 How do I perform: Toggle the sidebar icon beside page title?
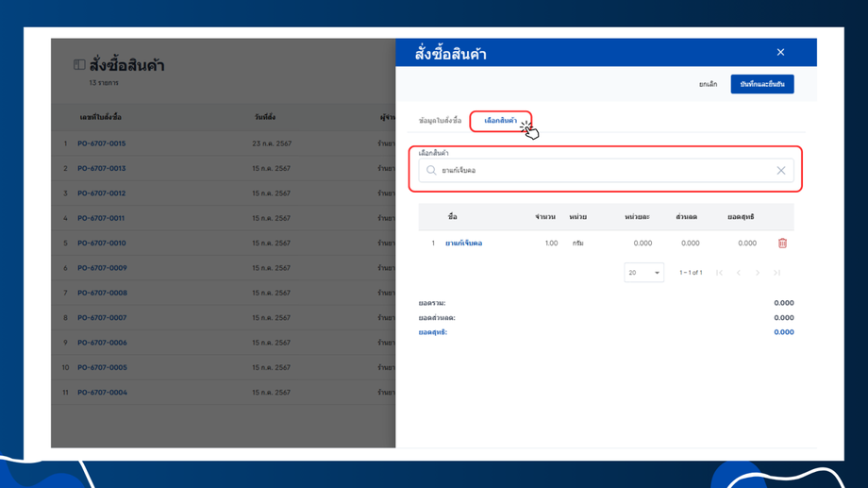[79, 65]
